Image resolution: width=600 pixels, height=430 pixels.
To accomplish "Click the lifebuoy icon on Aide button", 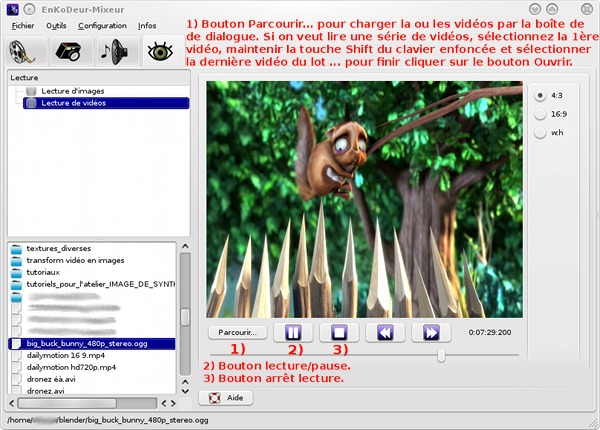I will (x=215, y=398).
